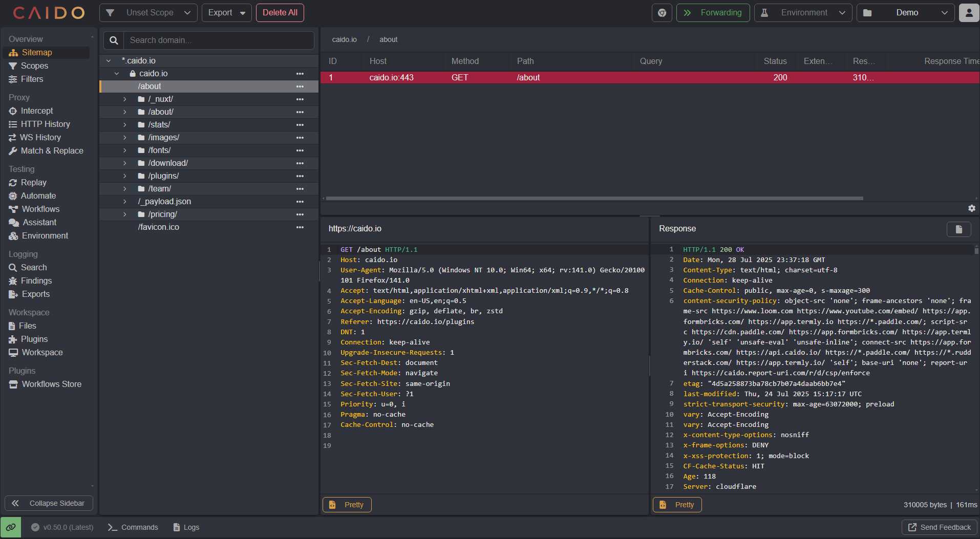Open the Export dropdown
Viewport: 980px width, 539px height.
click(226, 12)
